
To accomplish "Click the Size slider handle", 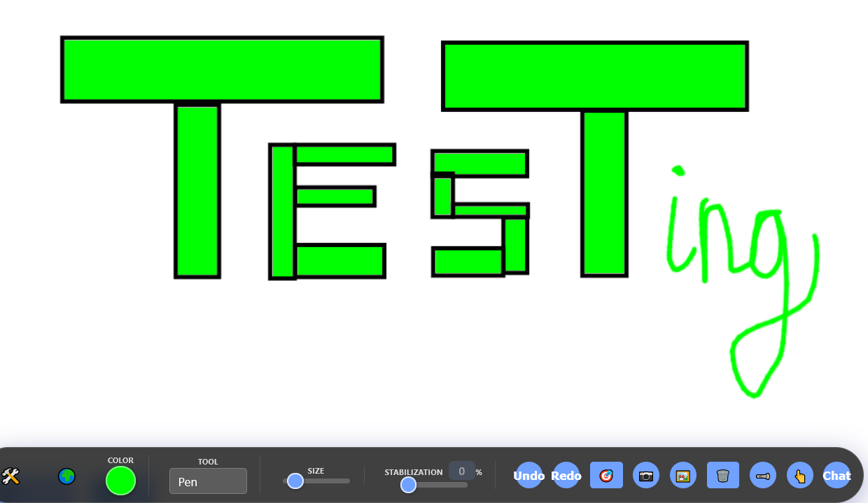I will click(x=295, y=481).
